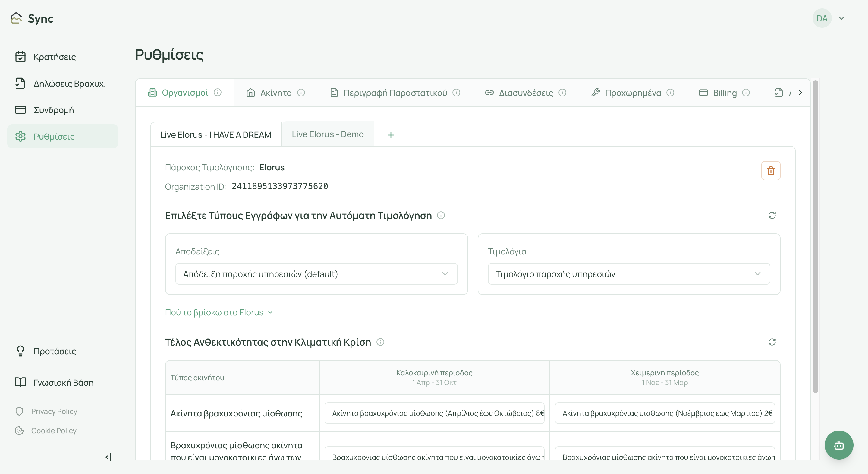Delete organization with trash icon
Screen dimensions: 868x474
(771, 171)
